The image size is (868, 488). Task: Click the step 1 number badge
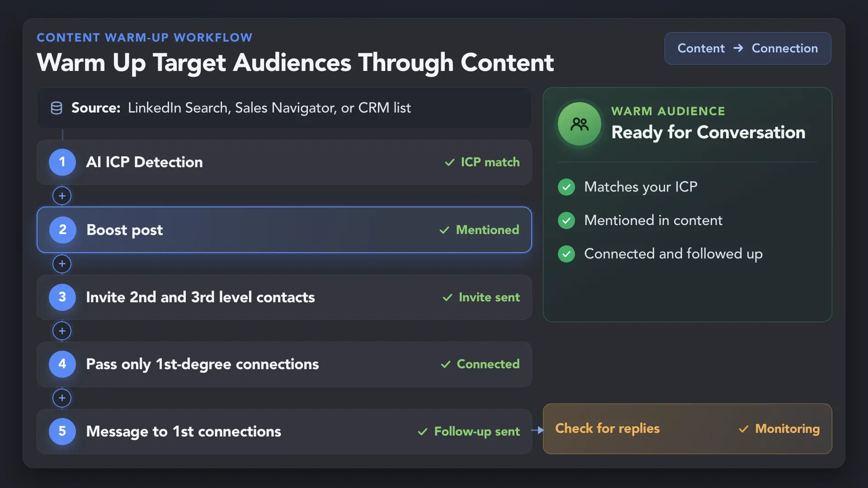pyautogui.click(x=62, y=162)
